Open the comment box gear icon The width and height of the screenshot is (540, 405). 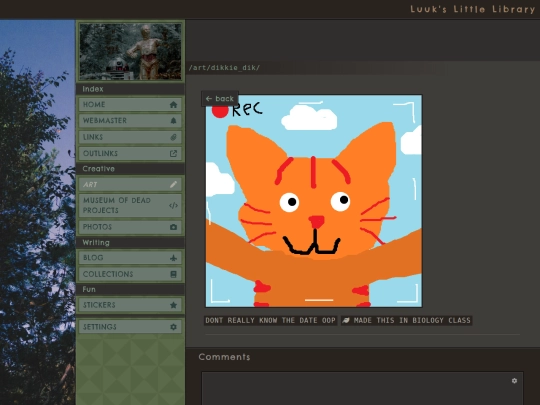coord(514,381)
